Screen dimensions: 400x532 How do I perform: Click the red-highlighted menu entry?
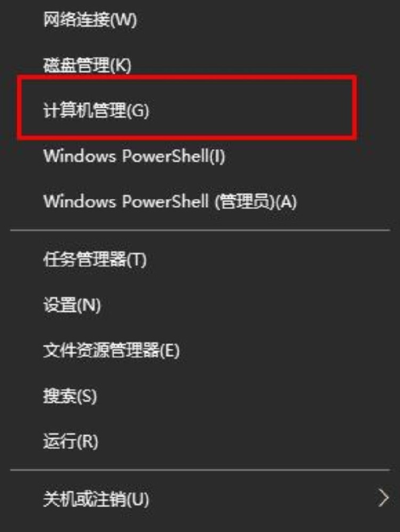click(200, 110)
